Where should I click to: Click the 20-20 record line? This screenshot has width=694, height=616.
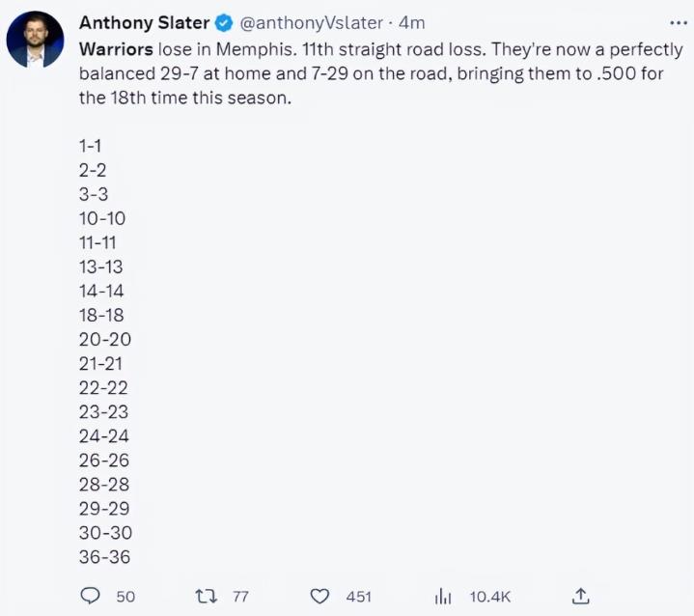coord(105,339)
